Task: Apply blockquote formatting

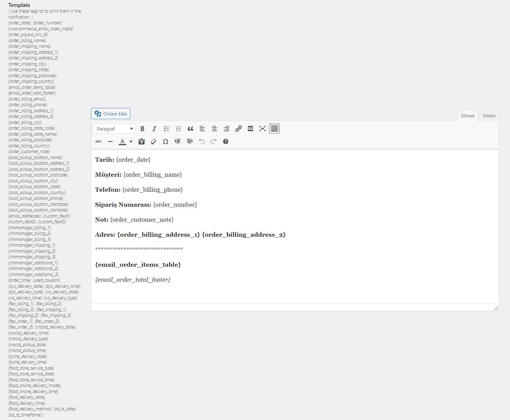Action: (x=190, y=129)
